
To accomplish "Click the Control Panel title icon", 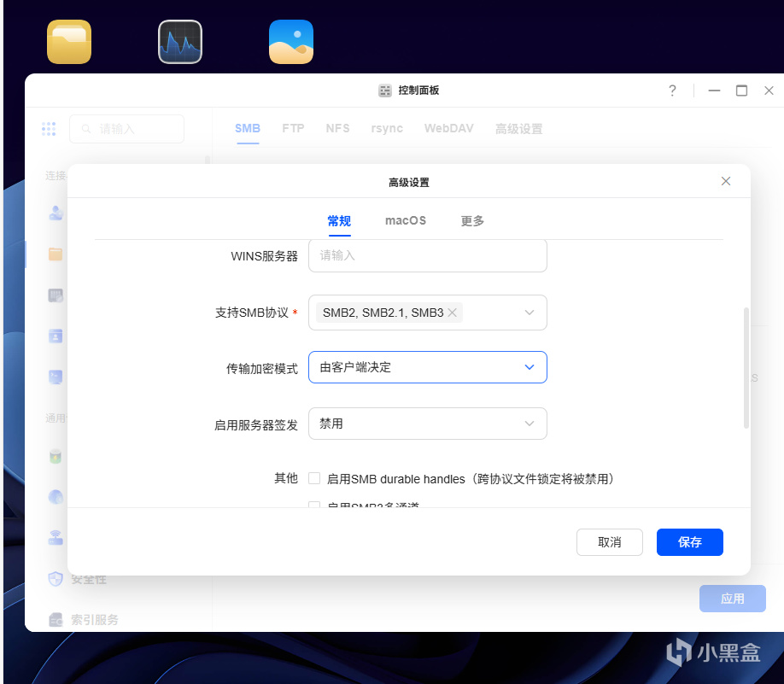I will click(x=385, y=91).
